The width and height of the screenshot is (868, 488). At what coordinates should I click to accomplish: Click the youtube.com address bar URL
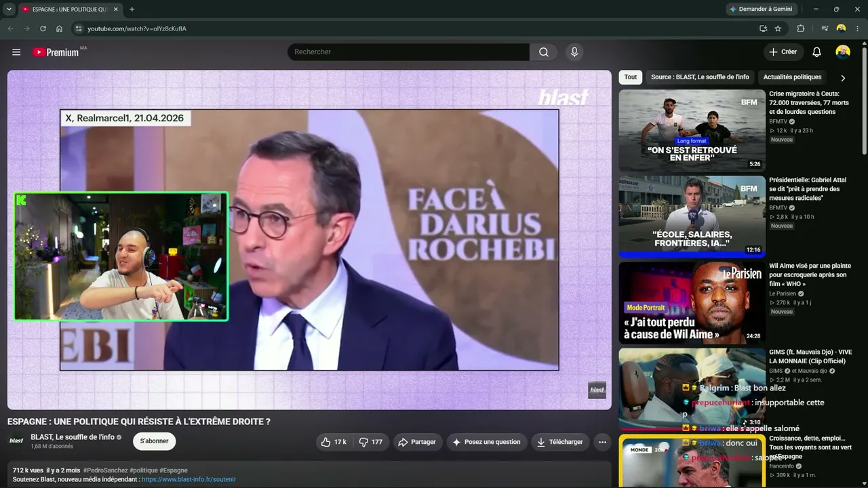(x=137, y=28)
